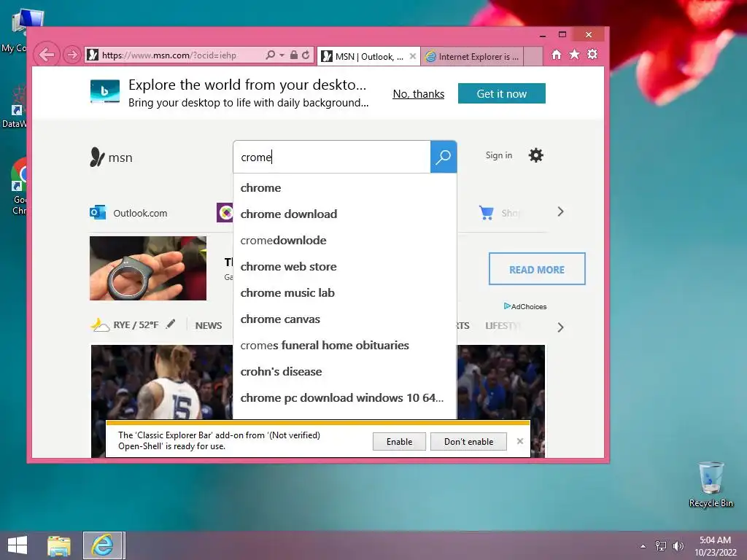Click the AdChoices link
Image resolution: width=747 pixels, height=560 pixels.
coord(525,306)
